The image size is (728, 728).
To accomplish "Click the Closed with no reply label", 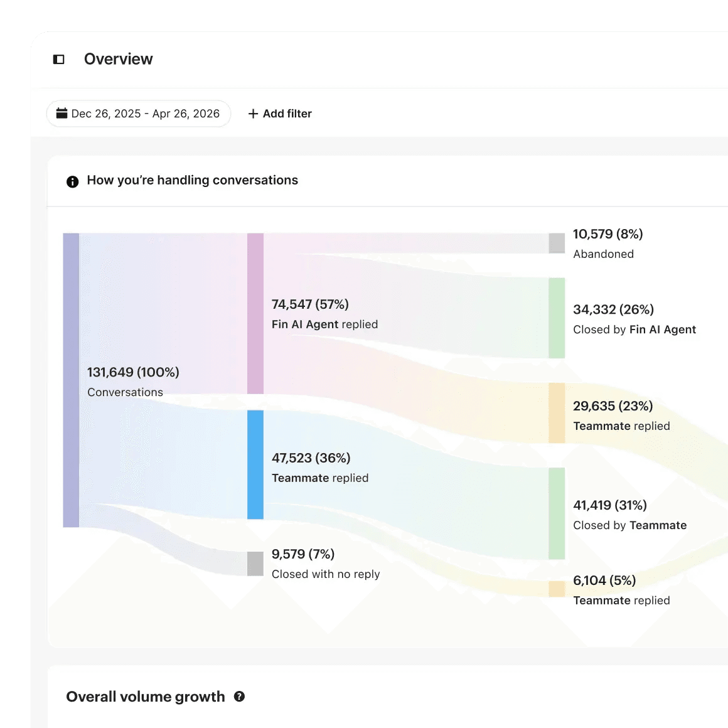I will [326, 574].
